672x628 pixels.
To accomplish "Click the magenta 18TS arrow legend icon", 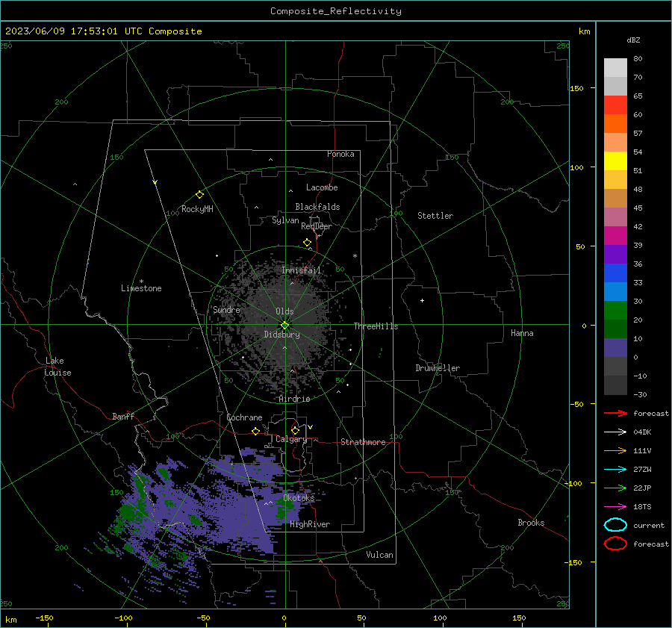I will click(x=615, y=507).
